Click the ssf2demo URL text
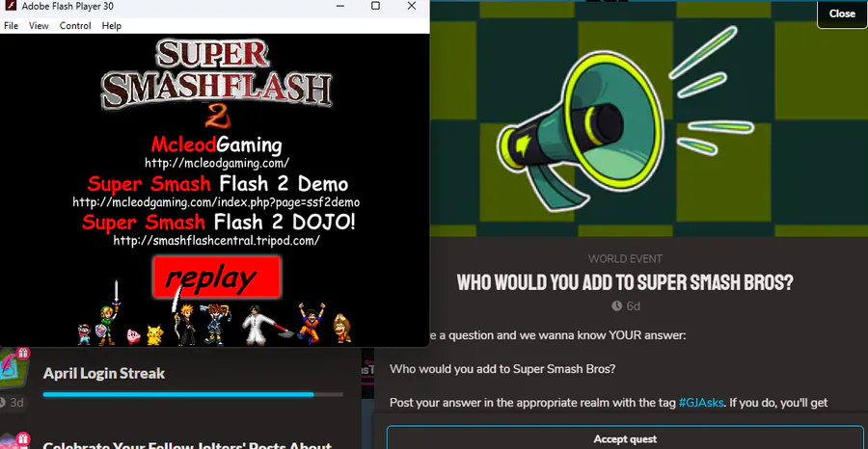The image size is (868, 449). click(216, 202)
